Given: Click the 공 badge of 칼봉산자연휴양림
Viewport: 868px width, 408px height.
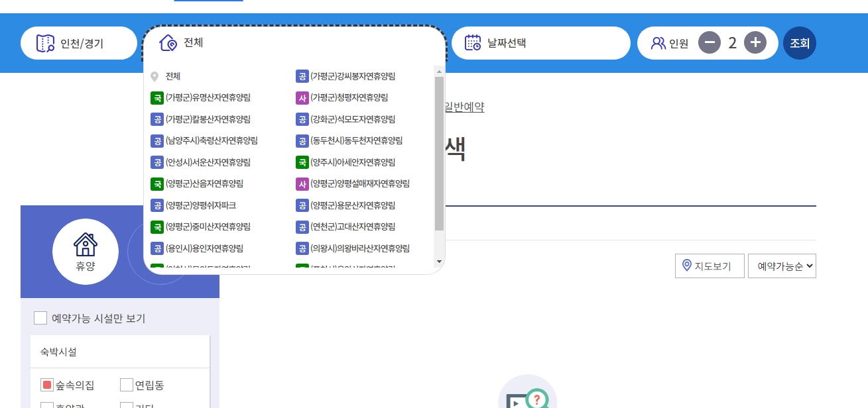Looking at the screenshot, I should 157,119.
